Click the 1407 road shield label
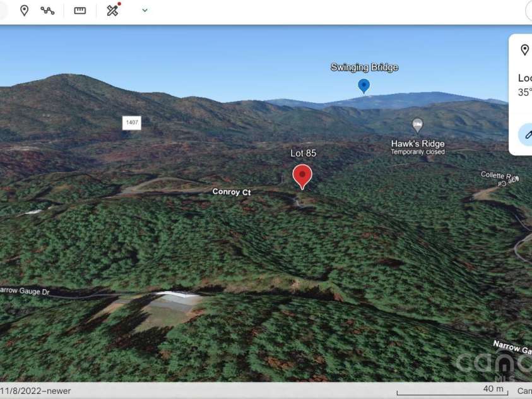This screenshot has width=532, height=399. coord(131,122)
